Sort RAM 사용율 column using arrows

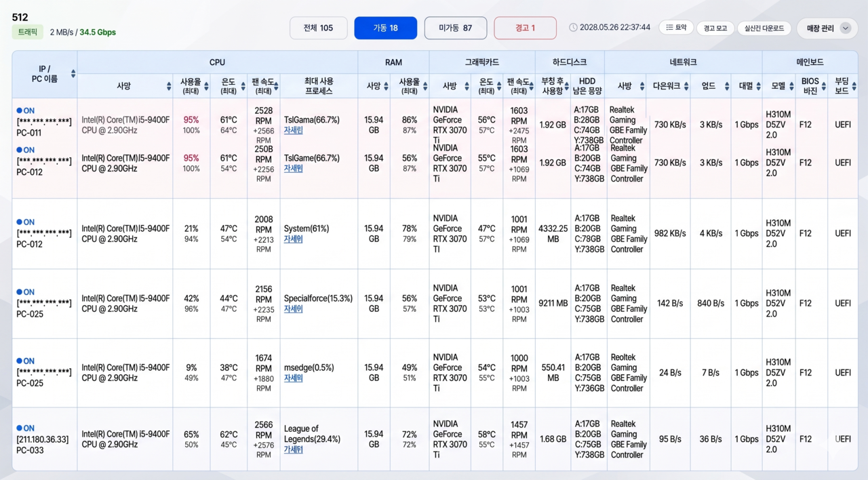(x=425, y=86)
